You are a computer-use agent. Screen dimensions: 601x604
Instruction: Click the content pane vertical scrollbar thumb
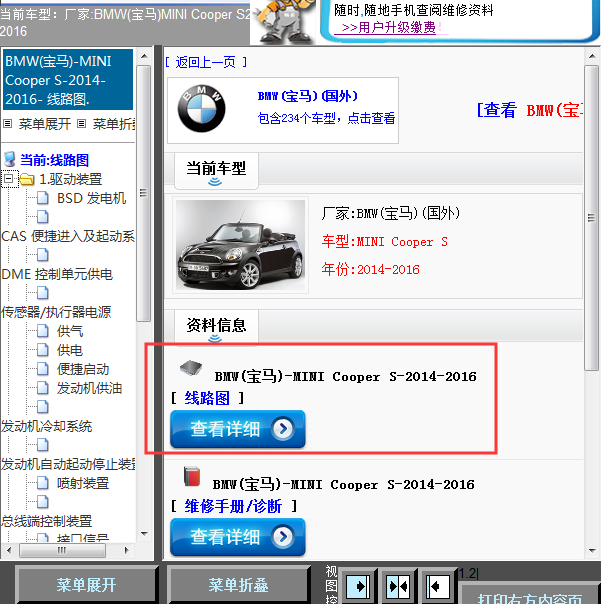click(x=591, y=218)
